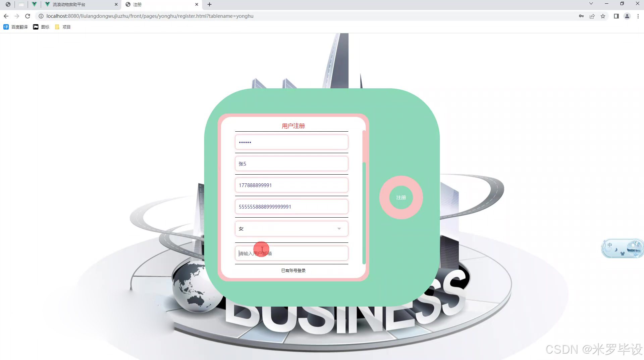Switch to the first pinned globe tab
Screen dimensions: 644x360
click(8, 4)
